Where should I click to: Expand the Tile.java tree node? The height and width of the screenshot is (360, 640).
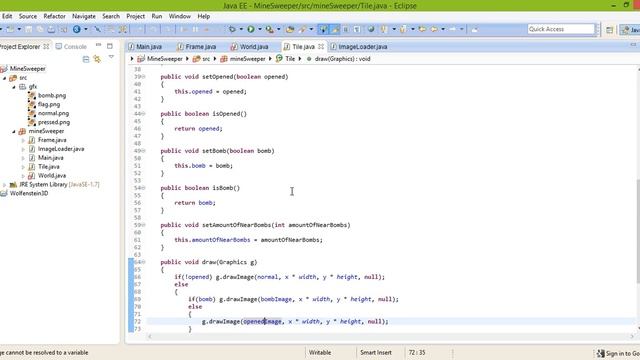pyautogui.click(x=23, y=167)
